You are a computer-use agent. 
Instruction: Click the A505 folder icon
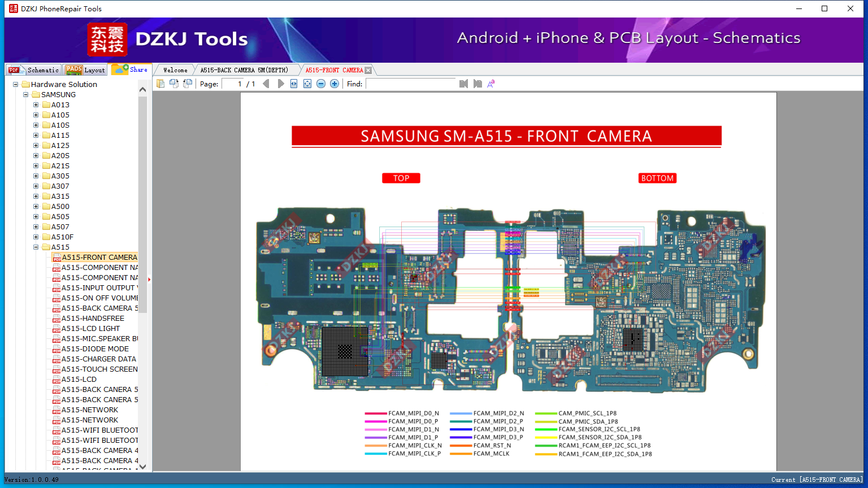pyautogui.click(x=46, y=216)
